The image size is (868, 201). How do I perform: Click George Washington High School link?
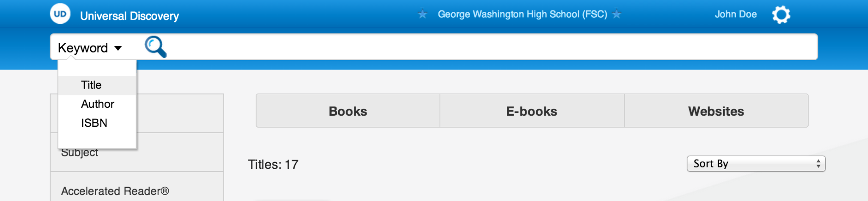click(x=523, y=14)
